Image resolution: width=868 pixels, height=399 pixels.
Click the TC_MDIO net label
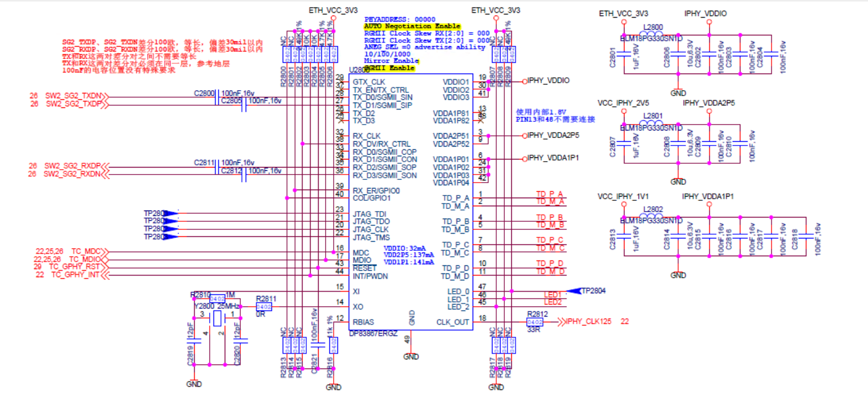coord(85,259)
